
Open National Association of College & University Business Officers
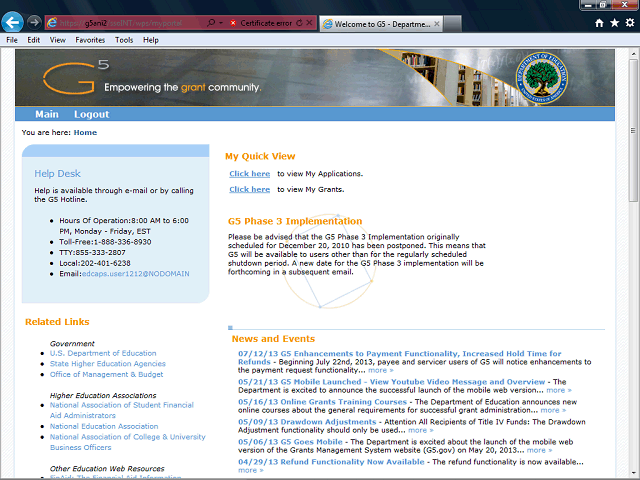127,442
